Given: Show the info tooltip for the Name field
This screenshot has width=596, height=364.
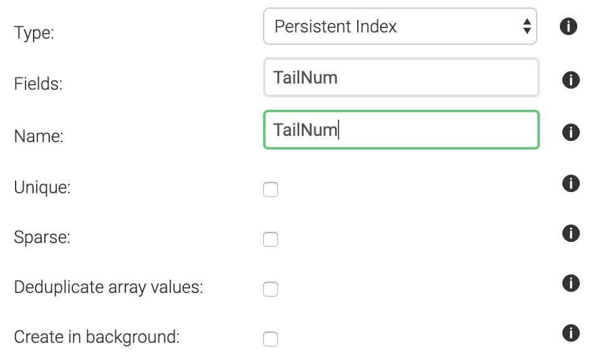Looking at the screenshot, I should click(x=570, y=132).
